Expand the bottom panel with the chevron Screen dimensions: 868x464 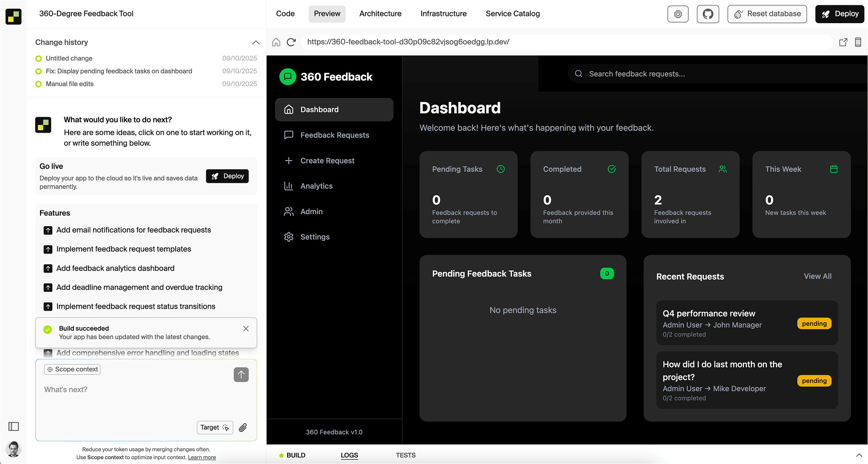coord(859,455)
